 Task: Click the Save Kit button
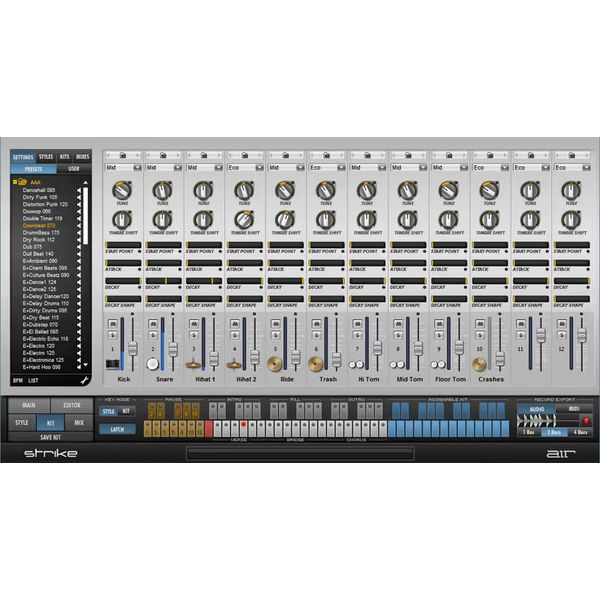click(48, 437)
